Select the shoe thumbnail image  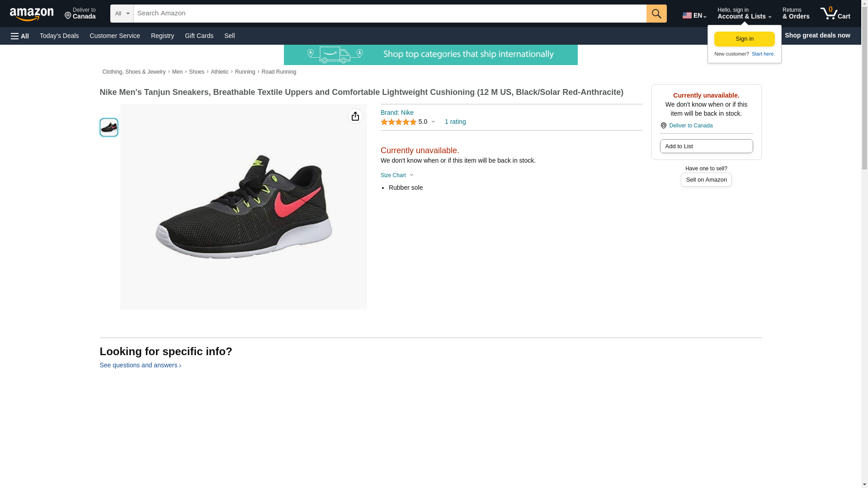pos(109,127)
